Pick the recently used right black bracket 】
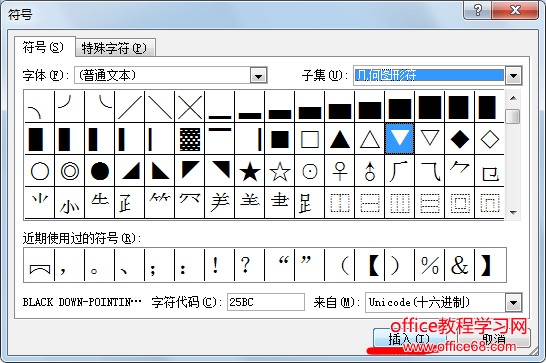This screenshot has height=363, width=546. pos(489,265)
